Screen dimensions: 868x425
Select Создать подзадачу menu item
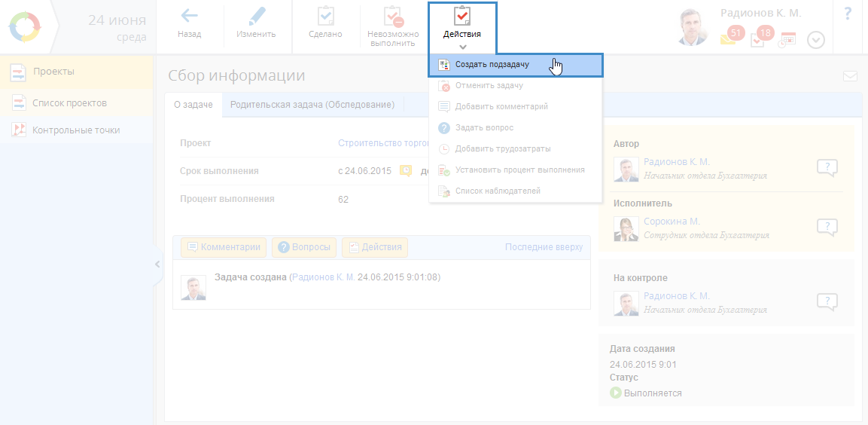492,65
